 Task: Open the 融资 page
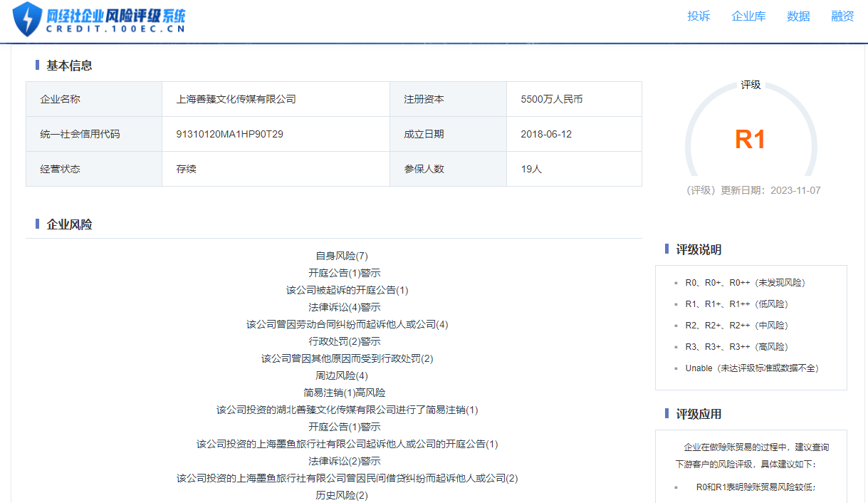point(842,16)
